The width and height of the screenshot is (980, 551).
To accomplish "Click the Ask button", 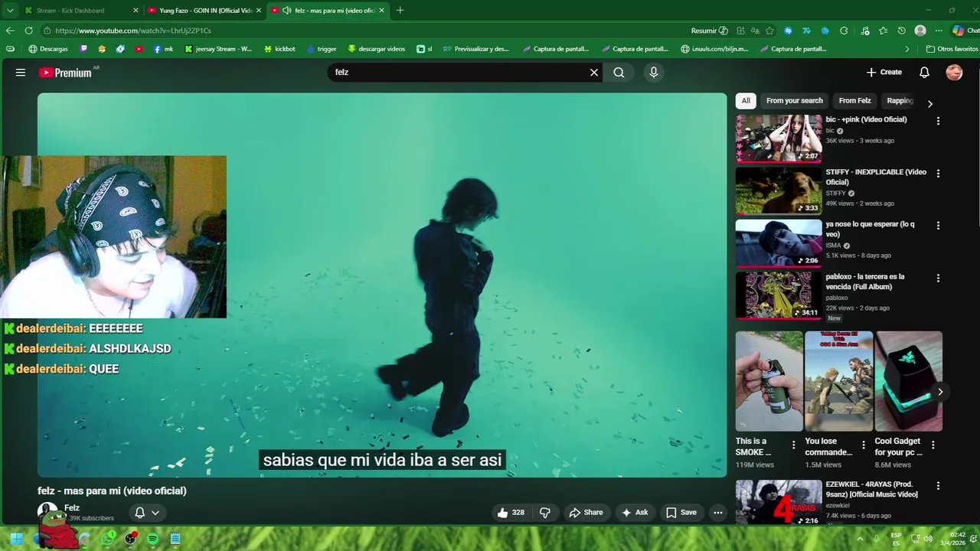I will pyautogui.click(x=635, y=513).
